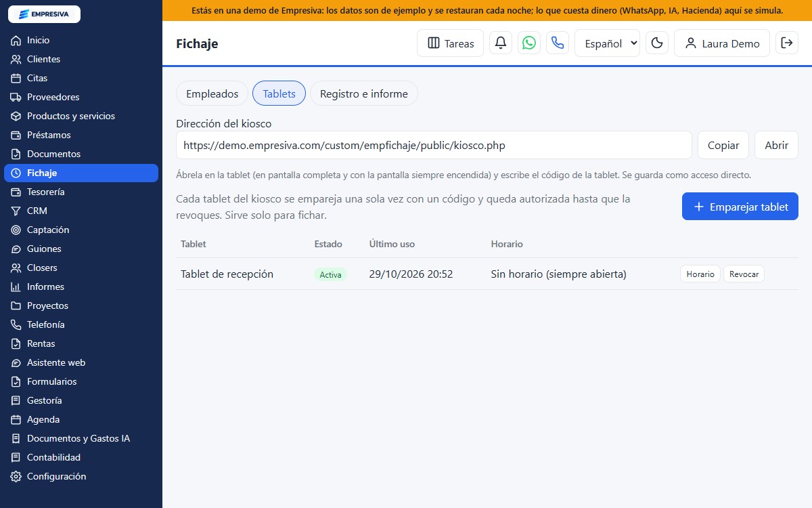This screenshot has width=812, height=508.
Task: Open Préstamos via the wallet icon
Action: tap(16, 135)
